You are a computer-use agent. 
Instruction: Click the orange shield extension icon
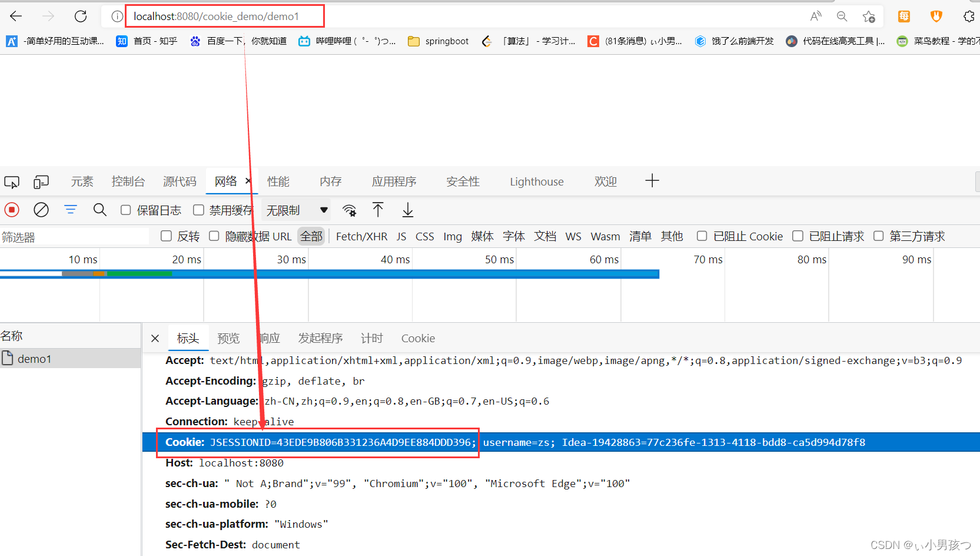tap(936, 16)
